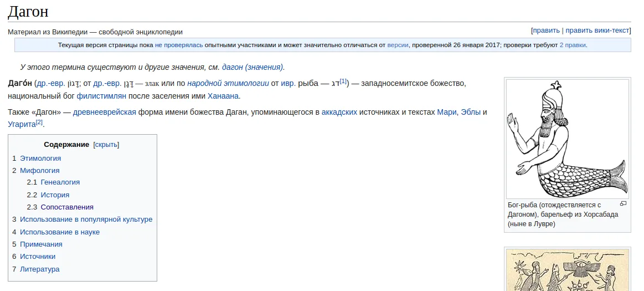Click the "Содержание" contents heading

tap(66, 145)
